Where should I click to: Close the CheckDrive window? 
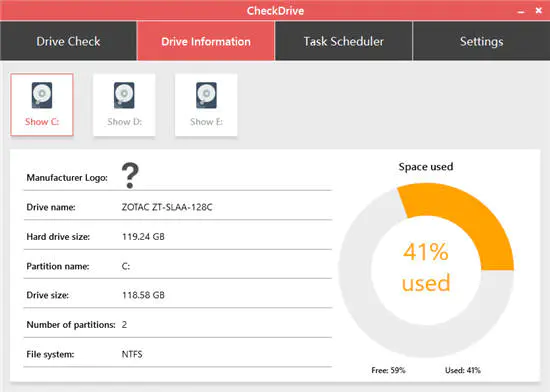[x=539, y=11]
